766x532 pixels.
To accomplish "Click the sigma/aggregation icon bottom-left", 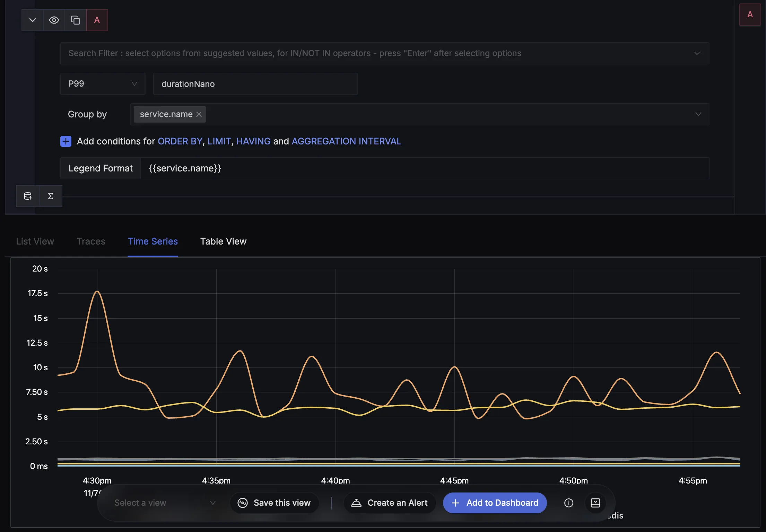I will pos(51,196).
